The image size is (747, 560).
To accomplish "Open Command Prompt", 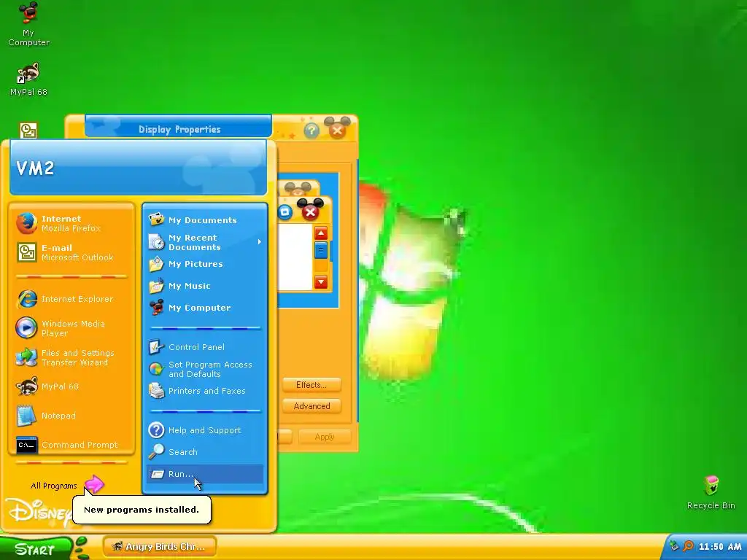I will point(71,445).
